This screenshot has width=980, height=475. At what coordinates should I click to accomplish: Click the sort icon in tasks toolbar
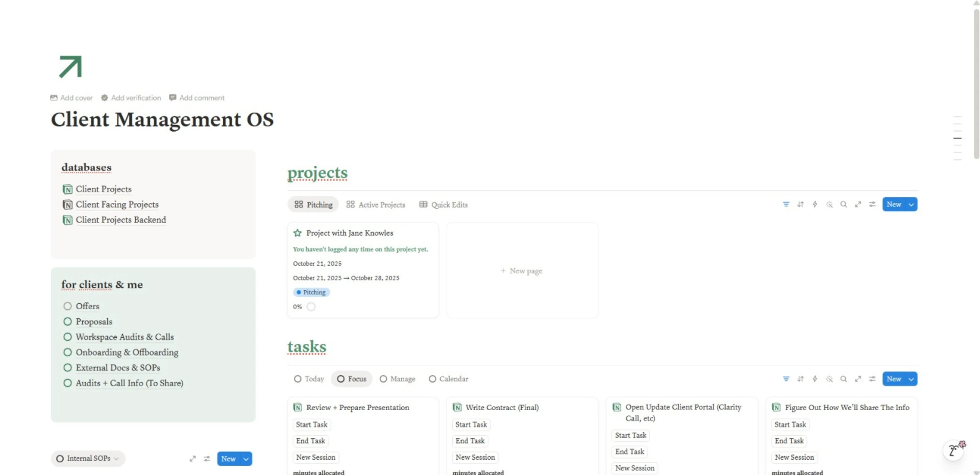click(800, 379)
